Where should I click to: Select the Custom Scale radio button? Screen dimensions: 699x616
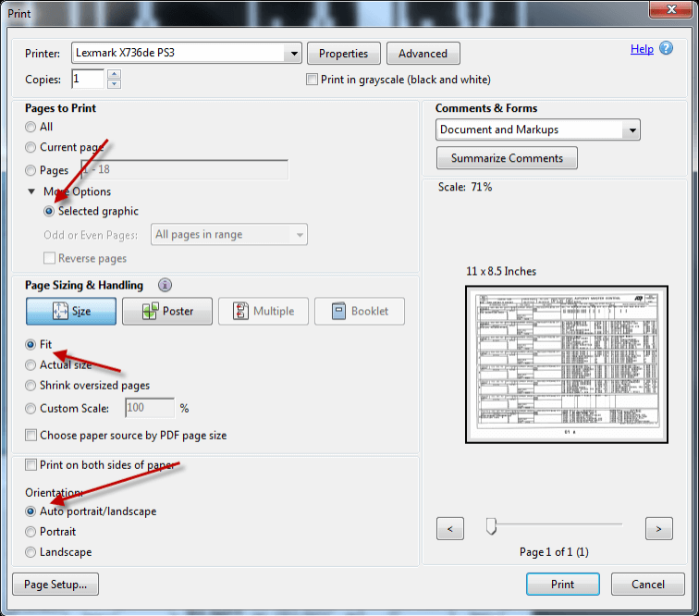coord(31,409)
